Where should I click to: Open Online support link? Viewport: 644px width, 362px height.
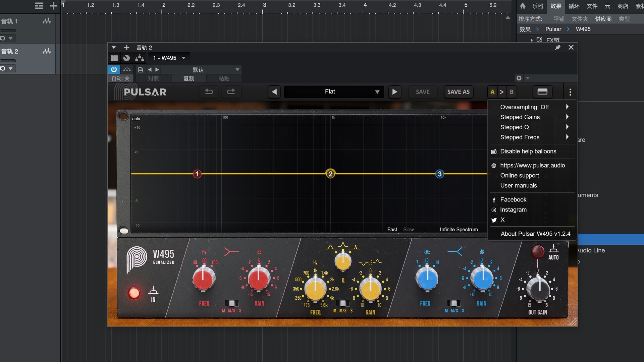[532, 176]
